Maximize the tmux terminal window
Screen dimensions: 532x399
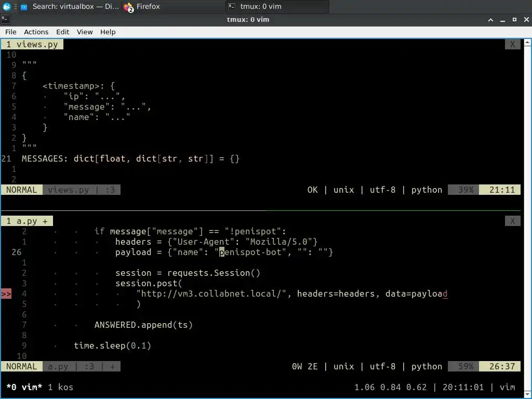(514, 20)
